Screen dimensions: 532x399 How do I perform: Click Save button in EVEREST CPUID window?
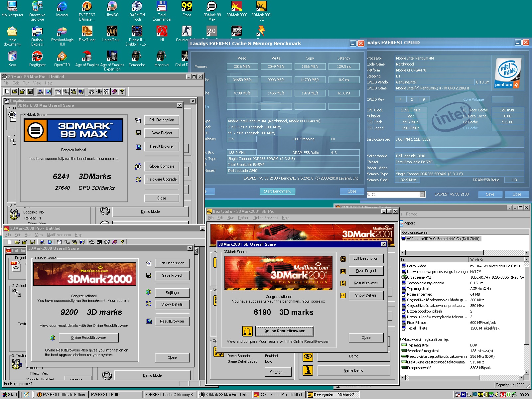[490, 194]
